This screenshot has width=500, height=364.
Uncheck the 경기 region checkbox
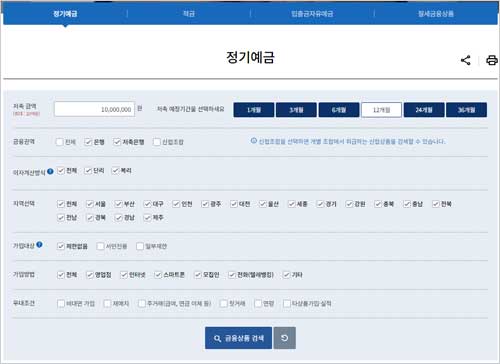(x=320, y=204)
